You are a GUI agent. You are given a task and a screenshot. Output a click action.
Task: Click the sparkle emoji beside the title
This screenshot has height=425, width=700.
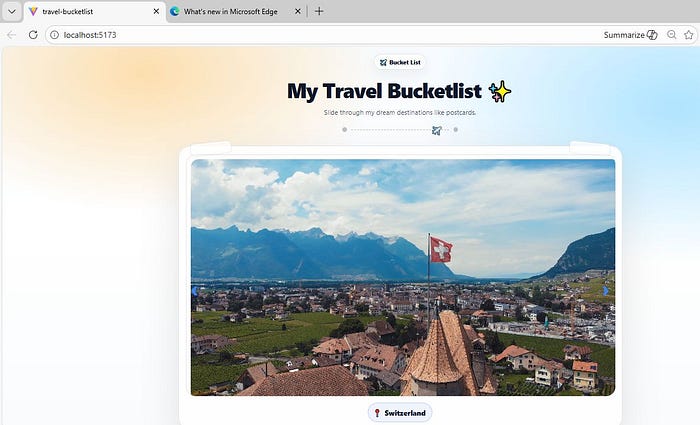coord(500,92)
